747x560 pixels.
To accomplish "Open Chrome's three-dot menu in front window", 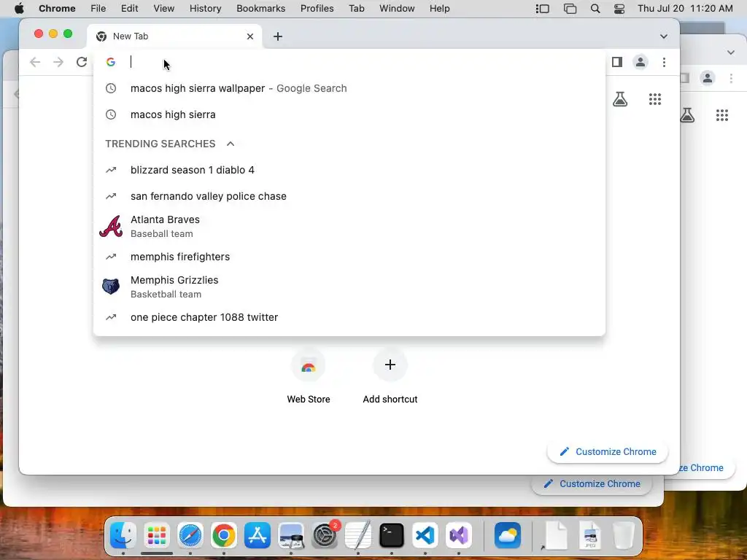I will tap(664, 62).
